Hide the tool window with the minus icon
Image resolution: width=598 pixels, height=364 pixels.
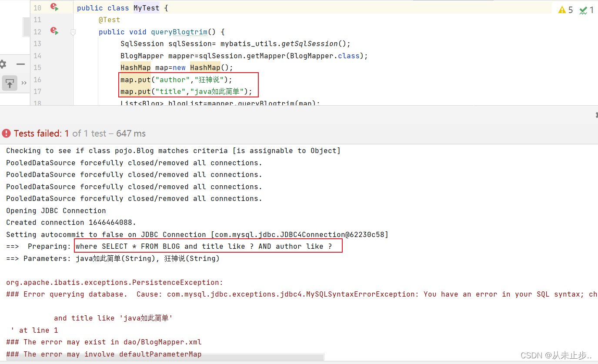point(20,64)
